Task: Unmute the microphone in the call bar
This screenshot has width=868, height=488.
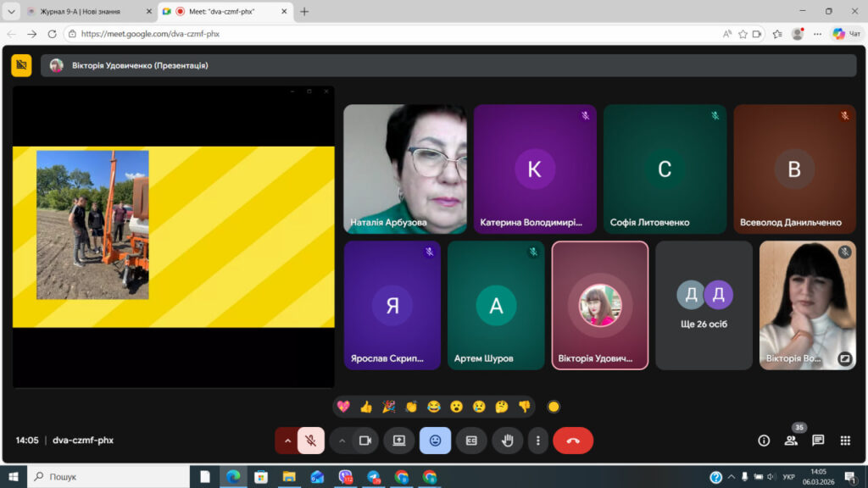Action: 311,441
